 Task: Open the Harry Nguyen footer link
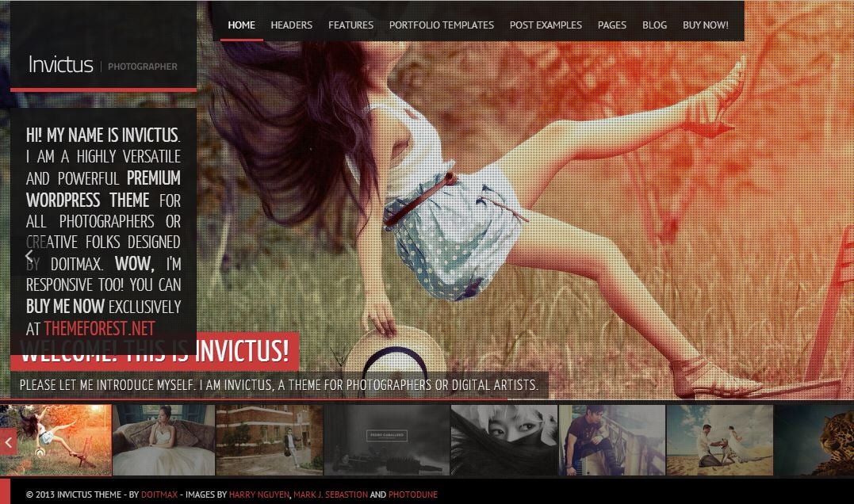pyautogui.click(x=258, y=494)
